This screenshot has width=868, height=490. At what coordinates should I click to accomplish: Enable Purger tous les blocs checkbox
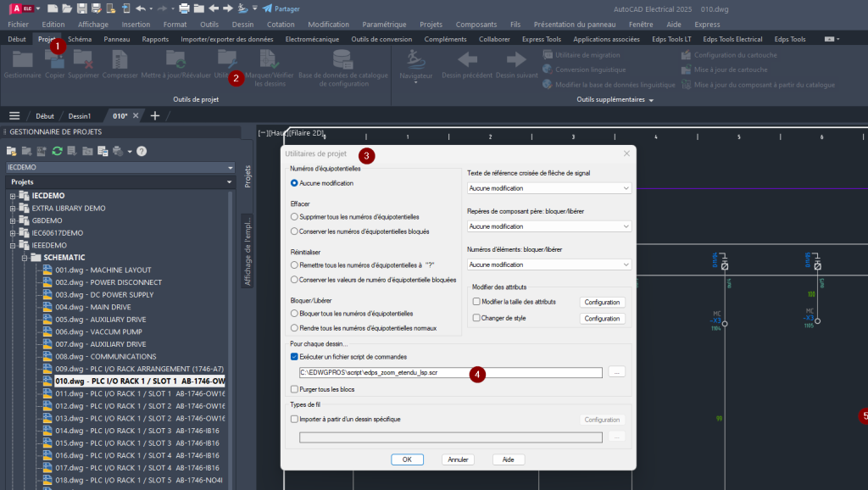click(x=295, y=389)
